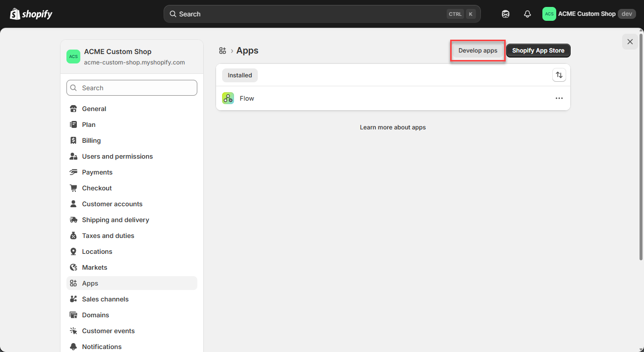Viewport: 644px width, 352px height.
Task: Open Shipping and delivery settings
Action: tap(132, 220)
